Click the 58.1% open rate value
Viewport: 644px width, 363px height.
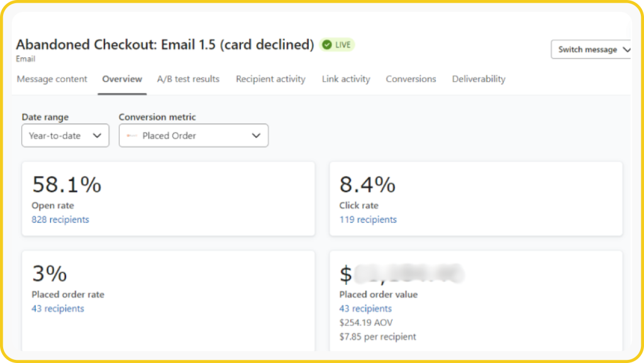(67, 185)
